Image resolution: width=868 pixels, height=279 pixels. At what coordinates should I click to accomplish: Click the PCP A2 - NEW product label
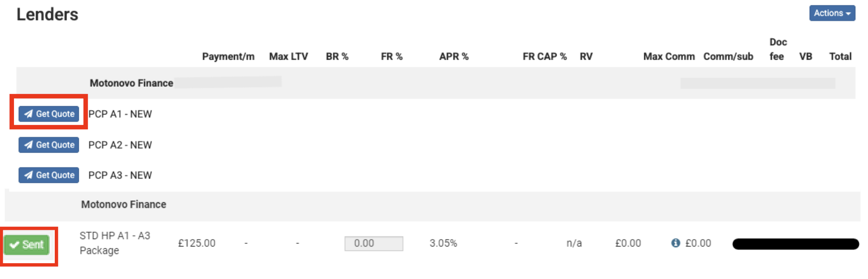(120, 145)
